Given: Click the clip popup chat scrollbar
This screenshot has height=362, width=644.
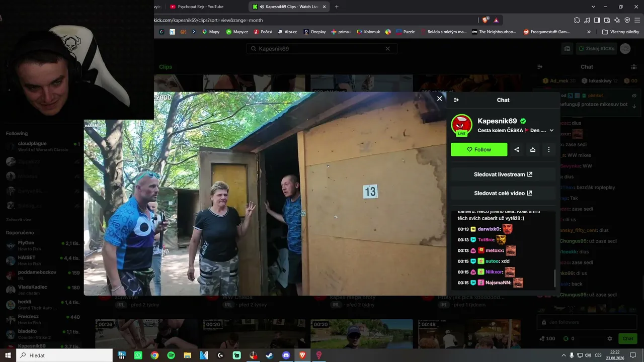Looking at the screenshot, I should point(555,278).
